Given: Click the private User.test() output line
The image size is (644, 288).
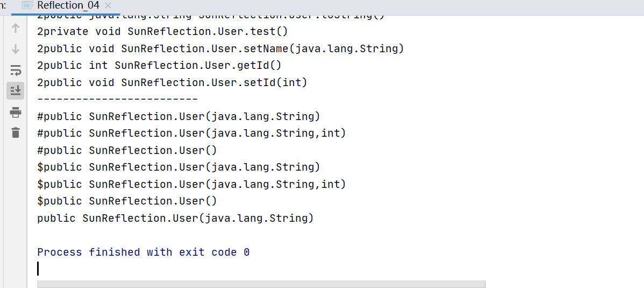Looking at the screenshot, I should pyautogui.click(x=162, y=31).
